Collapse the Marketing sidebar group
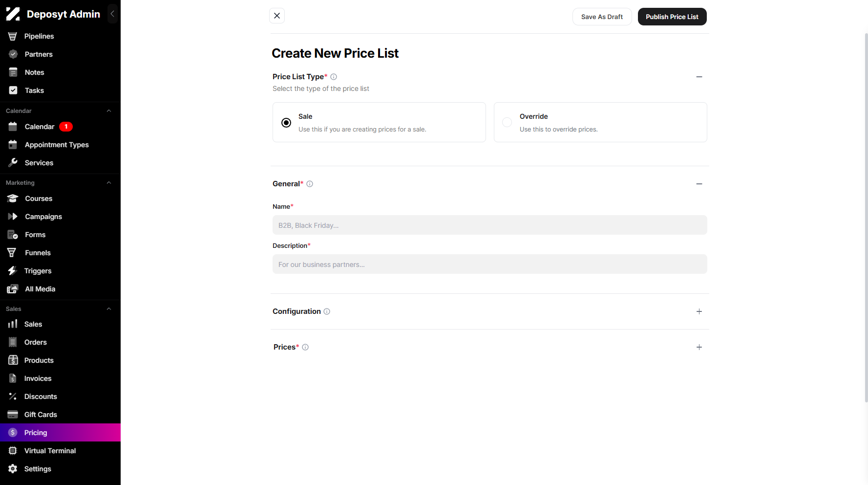868x485 pixels. (x=109, y=183)
